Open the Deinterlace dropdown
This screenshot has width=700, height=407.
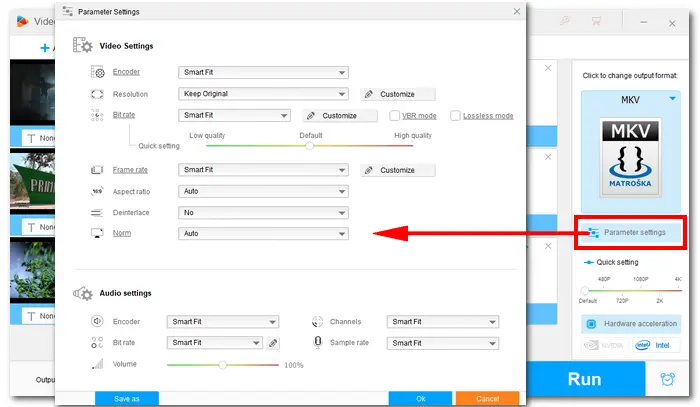click(x=263, y=212)
